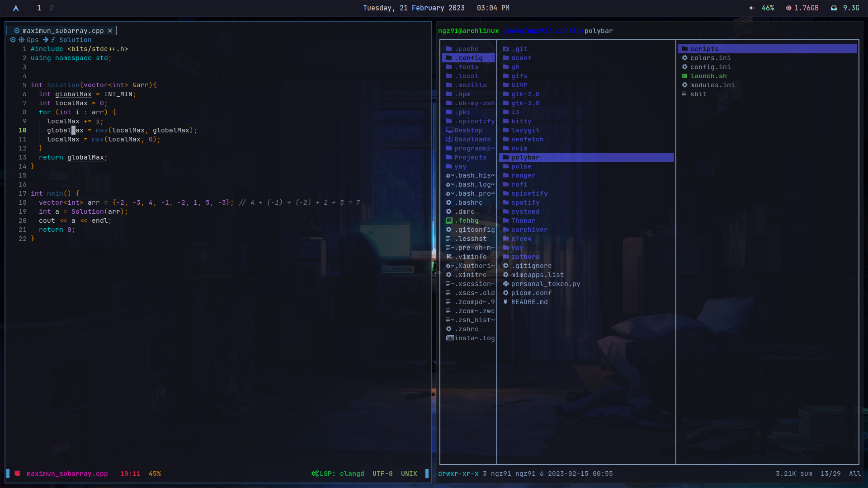Select the nvim directory in ranger
This screenshot has width=868, height=488.
click(x=519, y=148)
